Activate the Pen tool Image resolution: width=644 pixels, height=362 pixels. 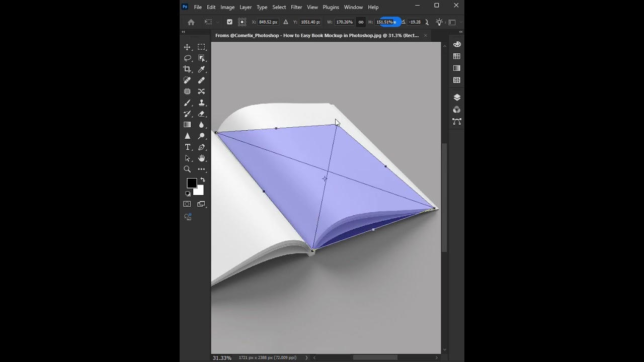coord(202,147)
